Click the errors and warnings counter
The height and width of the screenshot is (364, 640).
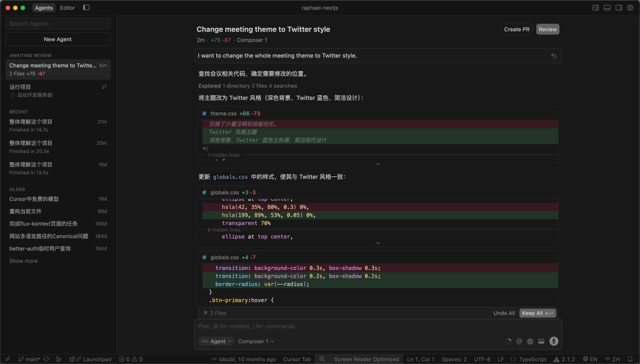click(132, 359)
